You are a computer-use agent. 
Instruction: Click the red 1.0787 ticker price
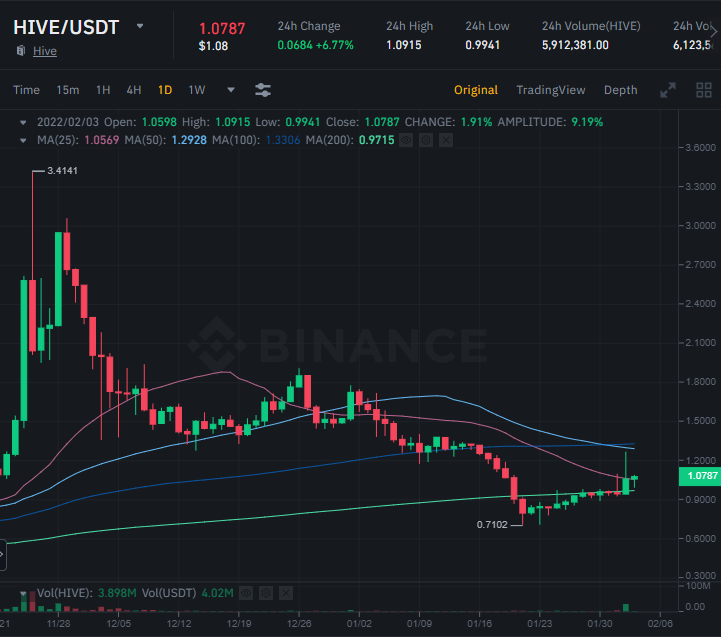tap(222, 29)
